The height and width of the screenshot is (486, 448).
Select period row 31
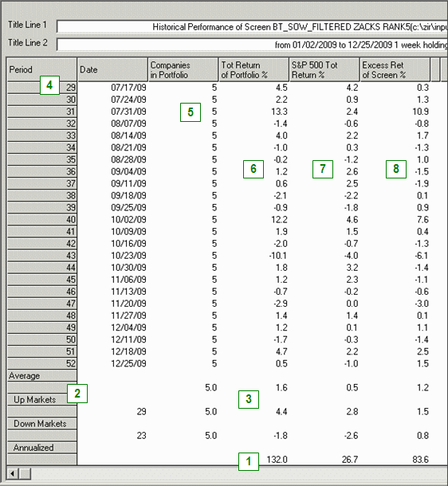point(42,112)
